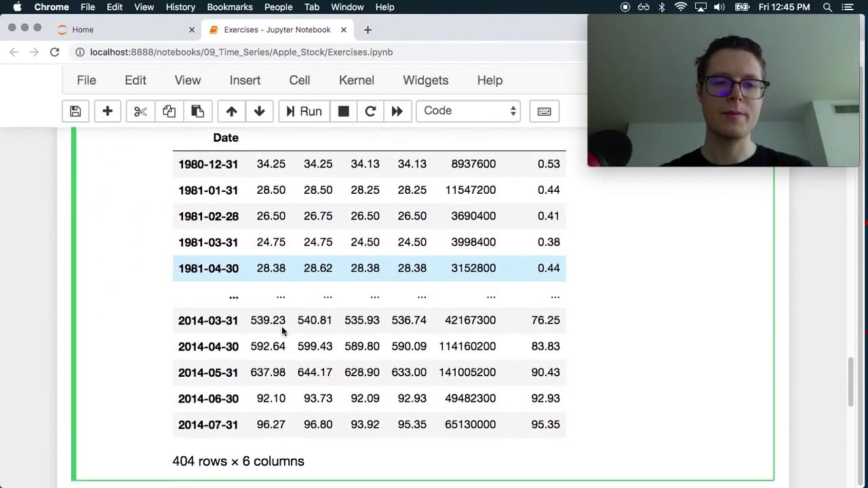Screen dimensions: 868x488
Task: Click the 404 rows × 6 columns summary
Action: 238,461
